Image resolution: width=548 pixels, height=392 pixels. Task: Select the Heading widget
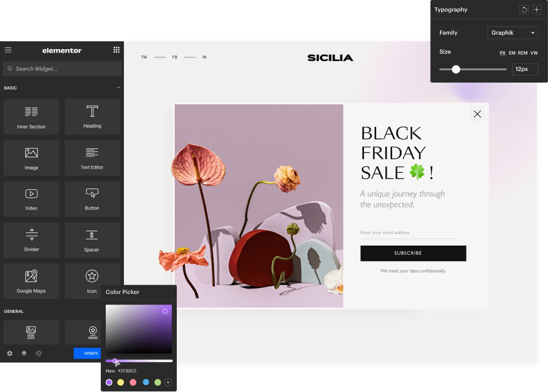[x=92, y=117]
